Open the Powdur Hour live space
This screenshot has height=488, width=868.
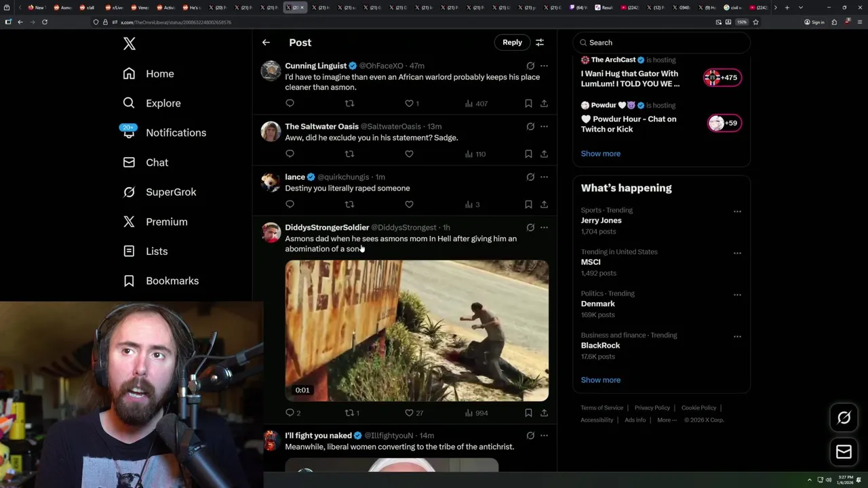click(x=661, y=118)
